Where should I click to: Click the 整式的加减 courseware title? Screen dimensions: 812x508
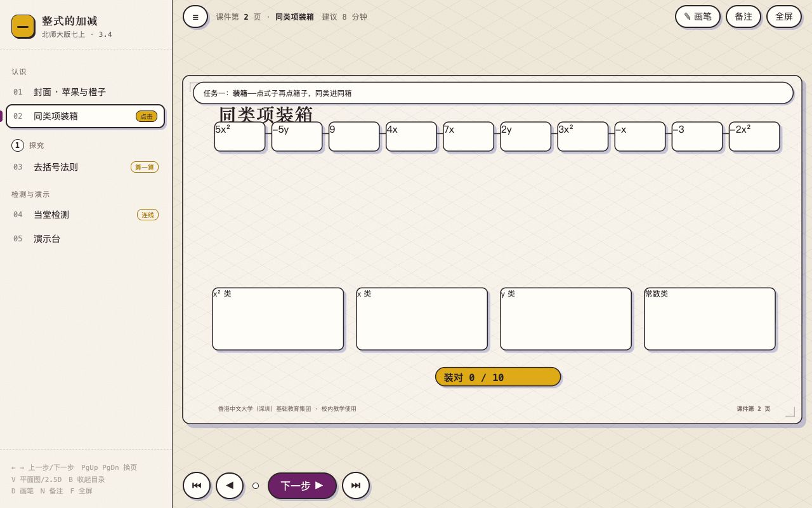pos(70,21)
